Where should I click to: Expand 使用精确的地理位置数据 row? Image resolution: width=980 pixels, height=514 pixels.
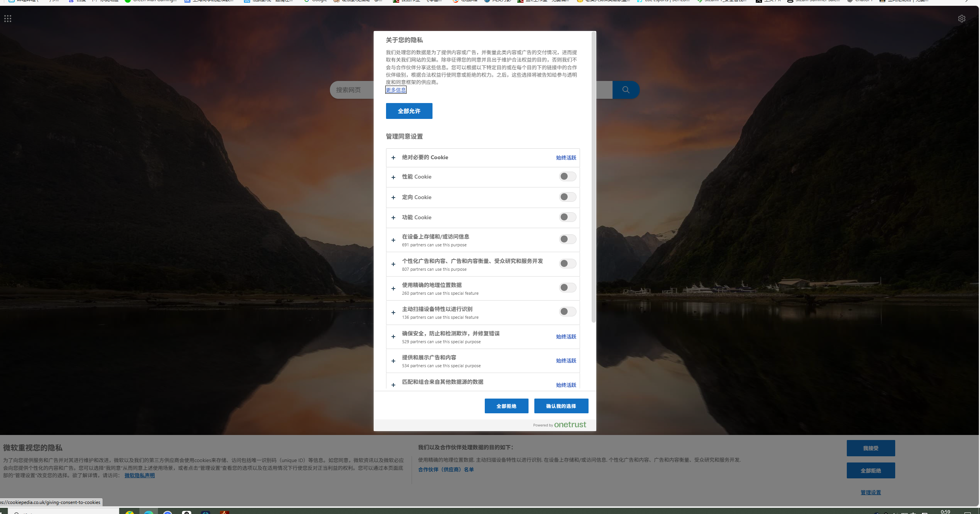(393, 289)
